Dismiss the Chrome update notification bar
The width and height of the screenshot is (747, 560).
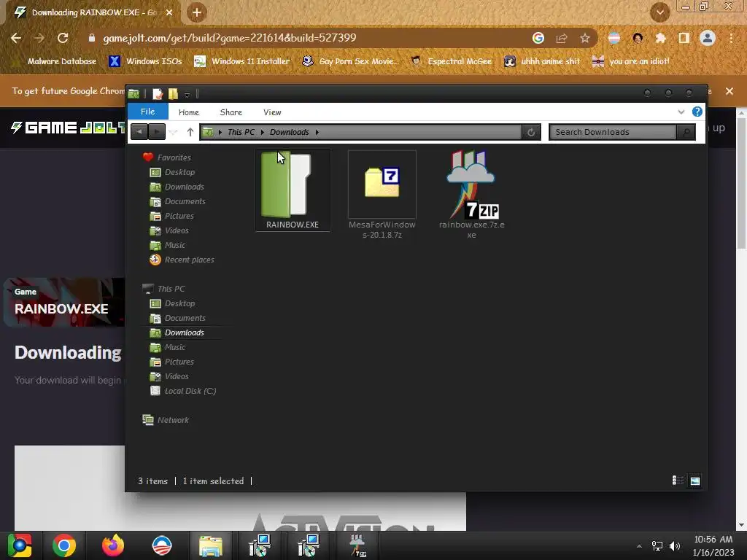point(729,91)
